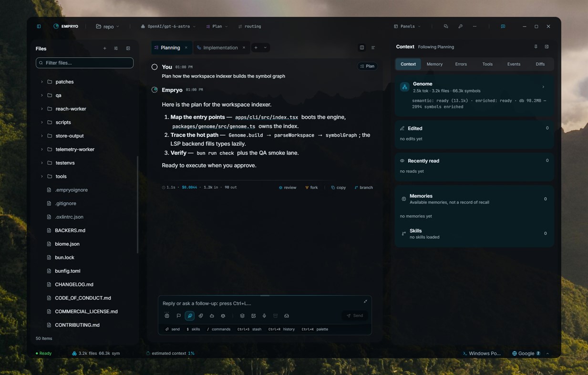The image size is (588, 375).
Task: Click the flag icon in composer toolbar
Action: point(179,315)
